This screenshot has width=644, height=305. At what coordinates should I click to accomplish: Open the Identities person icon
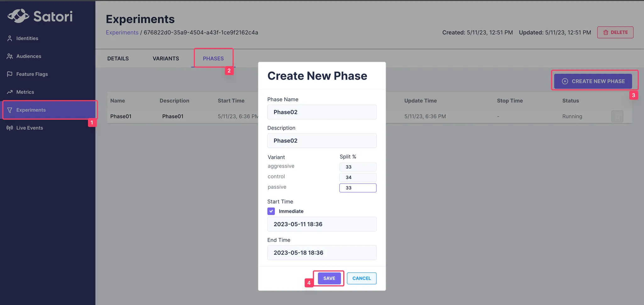10,38
